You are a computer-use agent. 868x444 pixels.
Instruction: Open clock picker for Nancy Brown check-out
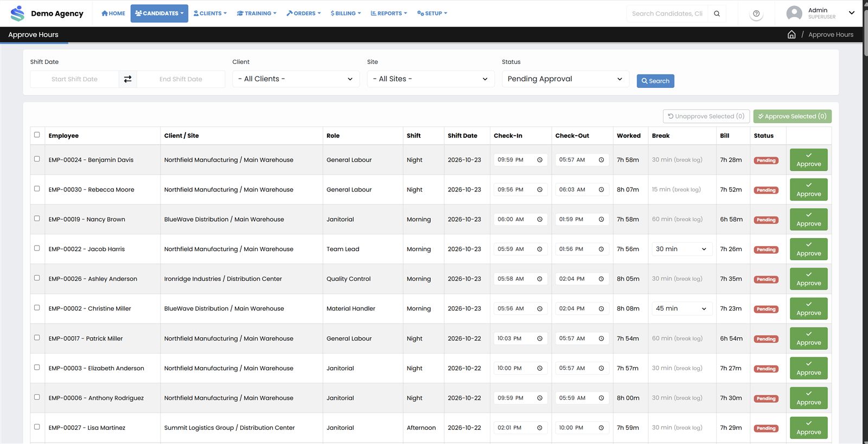601,220
